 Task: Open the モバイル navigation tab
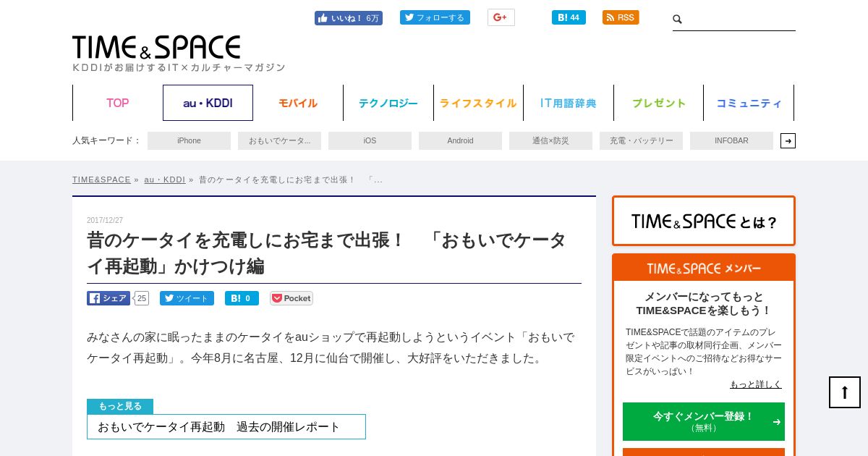pos(298,103)
